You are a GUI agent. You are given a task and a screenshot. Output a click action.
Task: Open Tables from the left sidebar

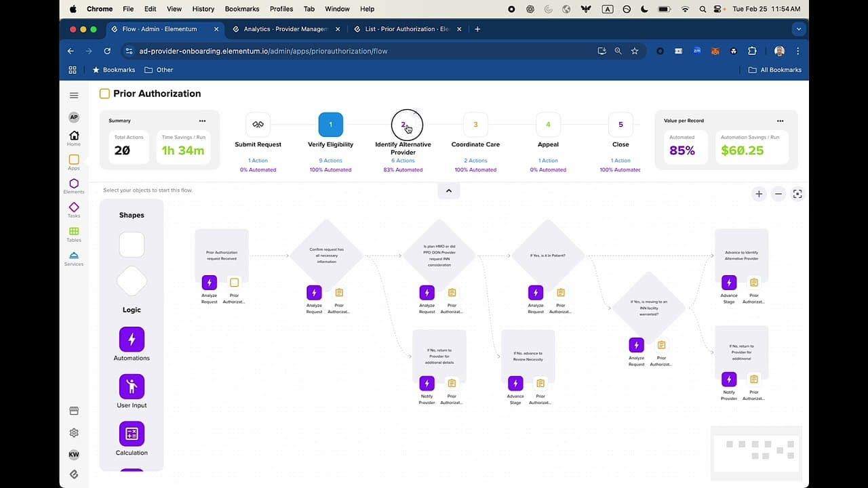click(74, 232)
